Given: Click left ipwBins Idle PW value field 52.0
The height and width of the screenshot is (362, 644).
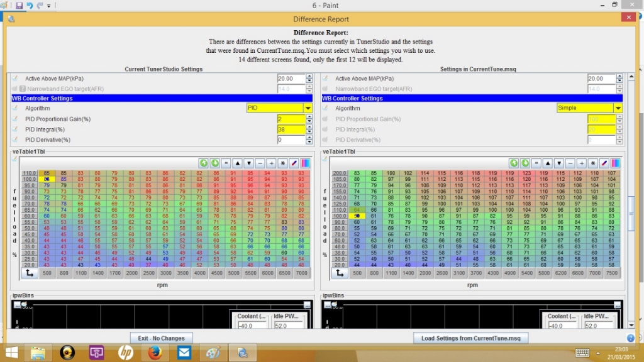Looking at the screenshot, I should pyautogui.click(x=289, y=326).
